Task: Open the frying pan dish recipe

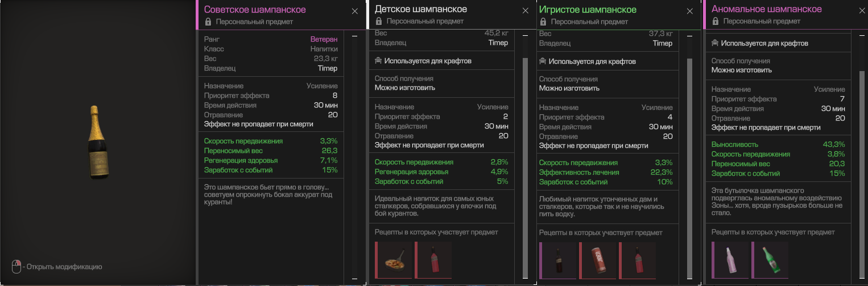Action: coord(393,260)
